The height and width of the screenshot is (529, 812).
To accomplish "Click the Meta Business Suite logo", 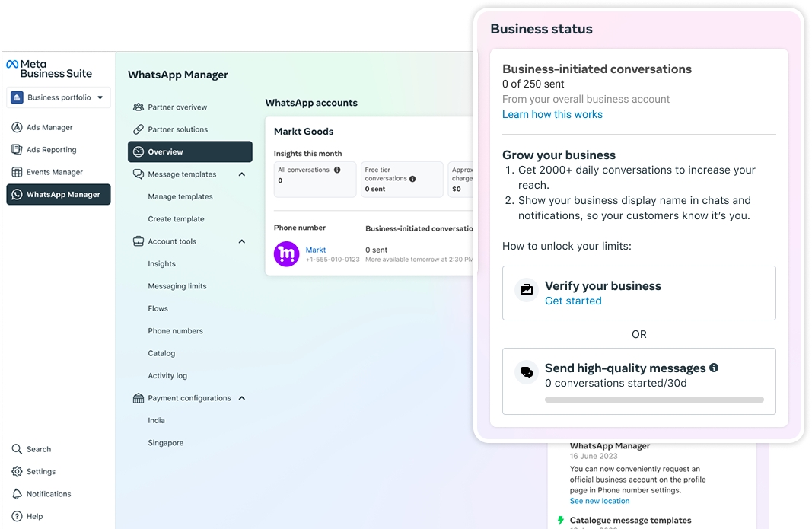I will 49,69.
